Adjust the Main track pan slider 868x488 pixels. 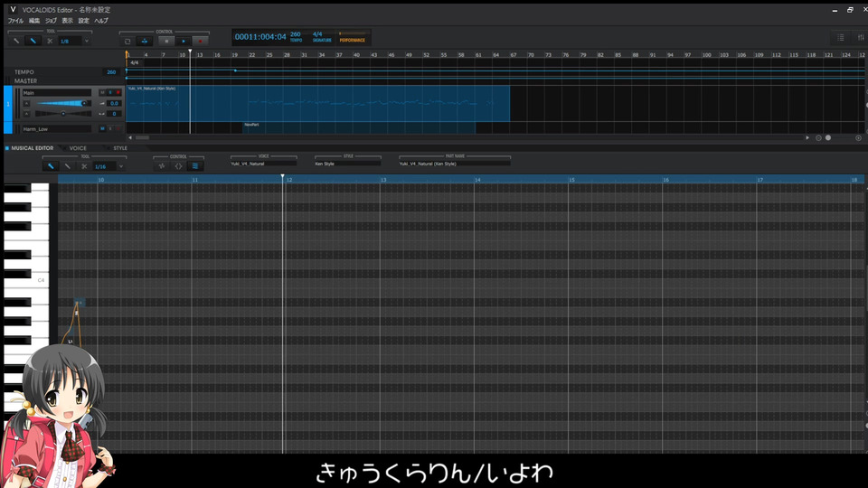[x=62, y=114]
